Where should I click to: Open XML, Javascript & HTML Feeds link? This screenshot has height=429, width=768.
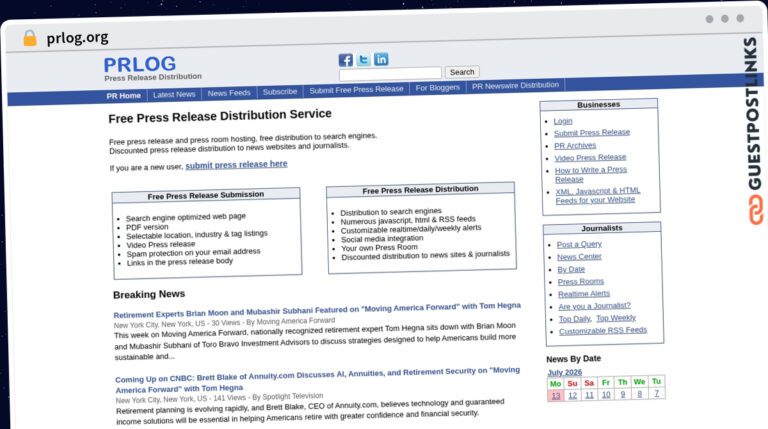(598, 195)
